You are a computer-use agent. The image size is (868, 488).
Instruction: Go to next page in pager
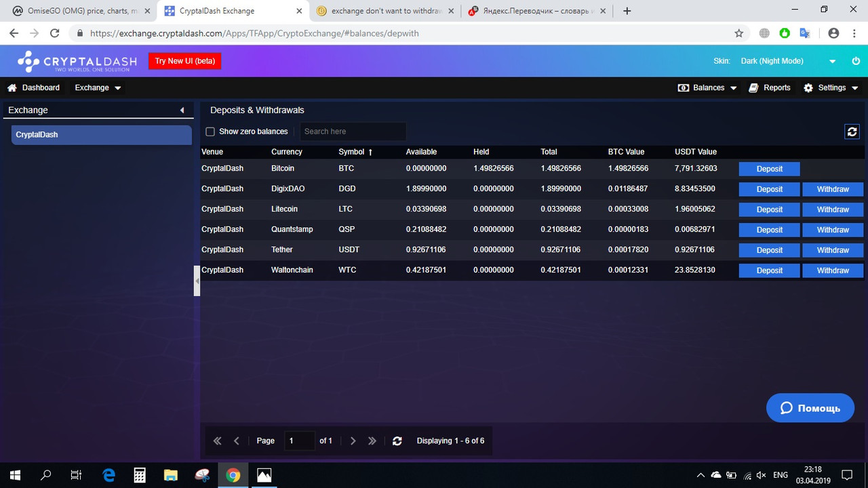point(353,441)
